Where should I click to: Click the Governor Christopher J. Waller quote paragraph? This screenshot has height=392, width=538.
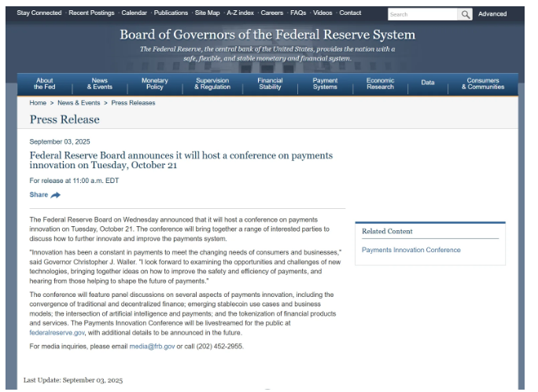(186, 266)
